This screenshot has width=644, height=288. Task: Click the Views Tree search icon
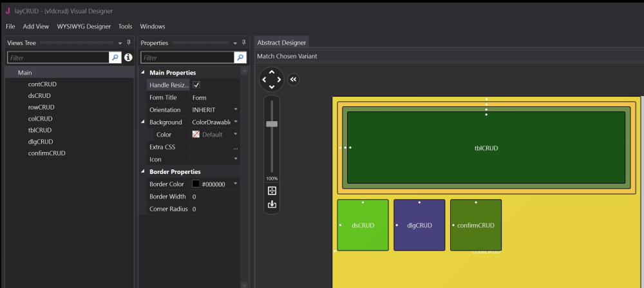115,57
